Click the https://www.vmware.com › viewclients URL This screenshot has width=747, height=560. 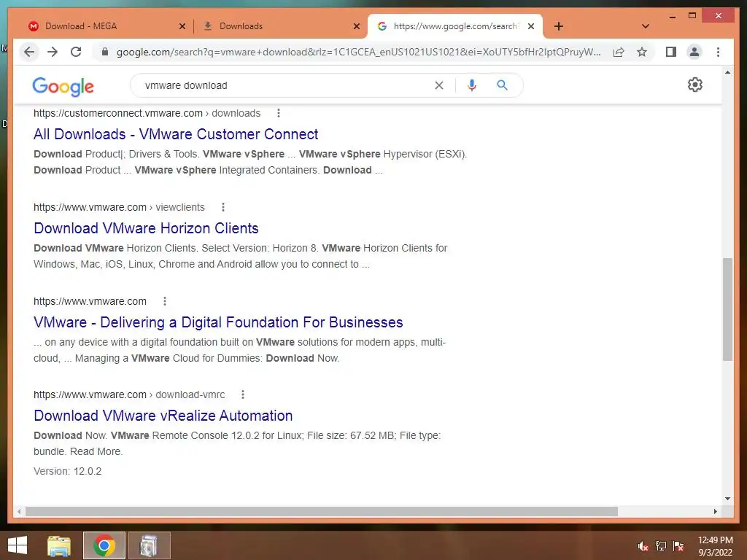point(119,207)
